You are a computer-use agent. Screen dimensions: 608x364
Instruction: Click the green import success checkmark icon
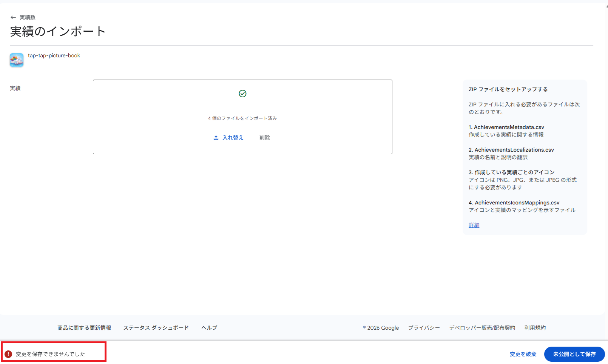tap(242, 94)
